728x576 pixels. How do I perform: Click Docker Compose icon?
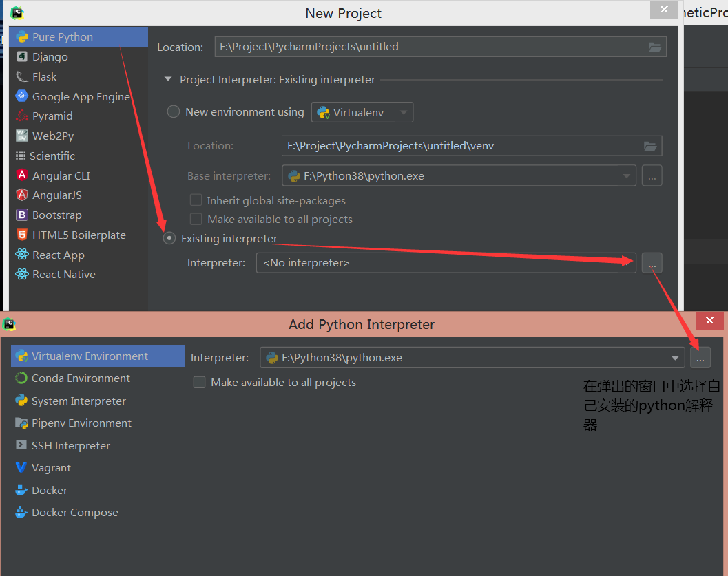tap(21, 512)
